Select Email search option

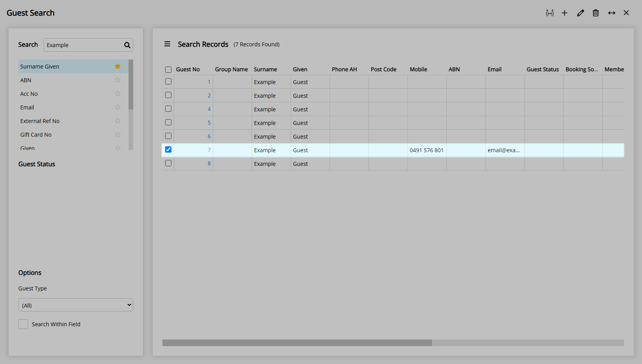pyautogui.click(x=73, y=107)
